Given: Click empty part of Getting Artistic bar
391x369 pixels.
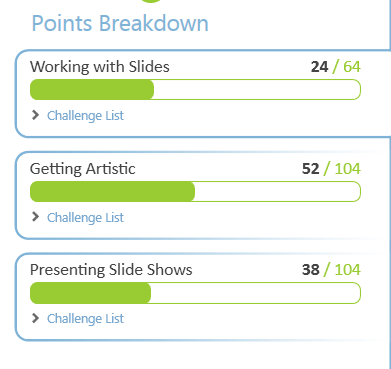Looking at the screenshot, I should (278, 192).
